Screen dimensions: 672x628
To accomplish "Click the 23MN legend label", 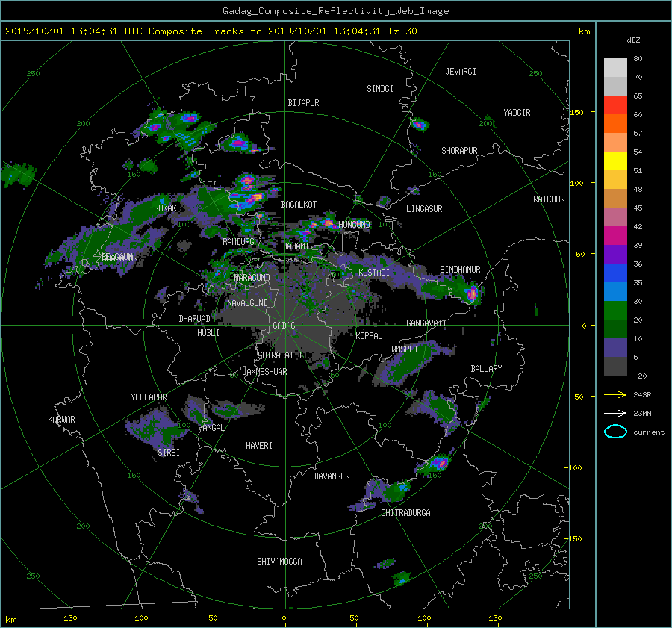I will click(642, 413).
